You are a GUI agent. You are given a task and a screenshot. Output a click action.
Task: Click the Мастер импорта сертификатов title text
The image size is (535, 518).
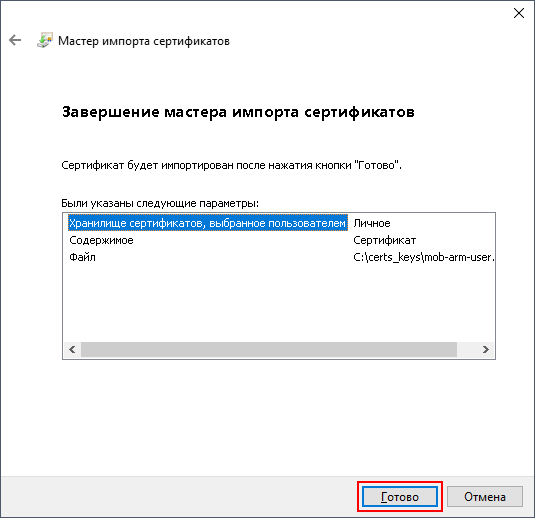click(144, 41)
